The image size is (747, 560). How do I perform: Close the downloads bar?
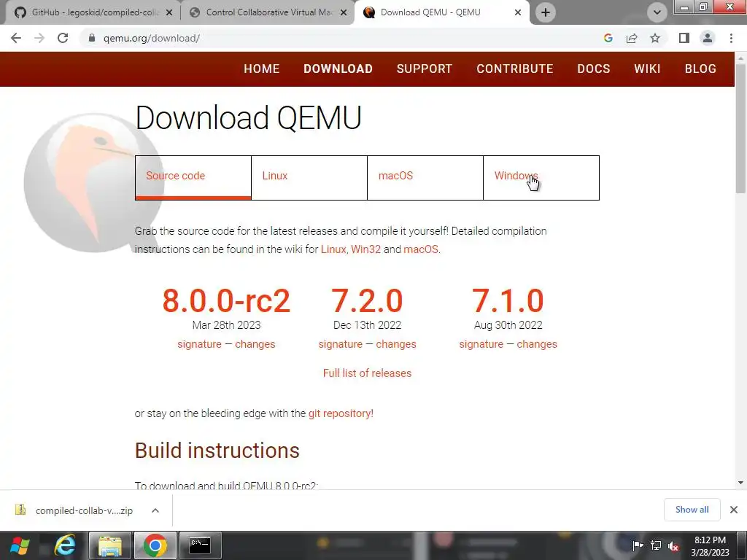tap(734, 510)
